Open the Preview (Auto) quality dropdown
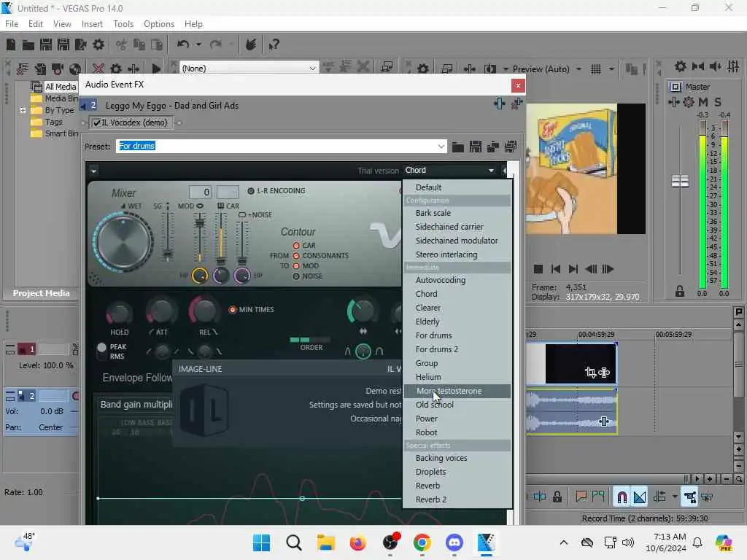747x560 pixels. [578, 69]
